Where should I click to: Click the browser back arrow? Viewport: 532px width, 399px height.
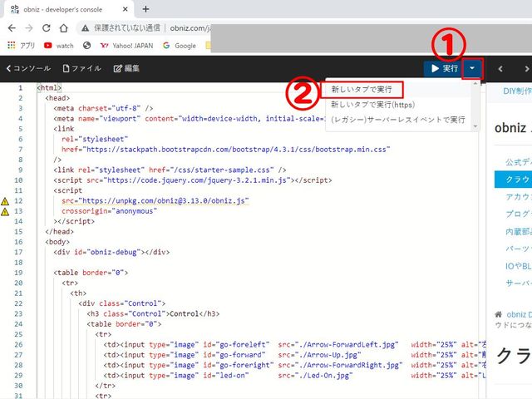(10, 27)
